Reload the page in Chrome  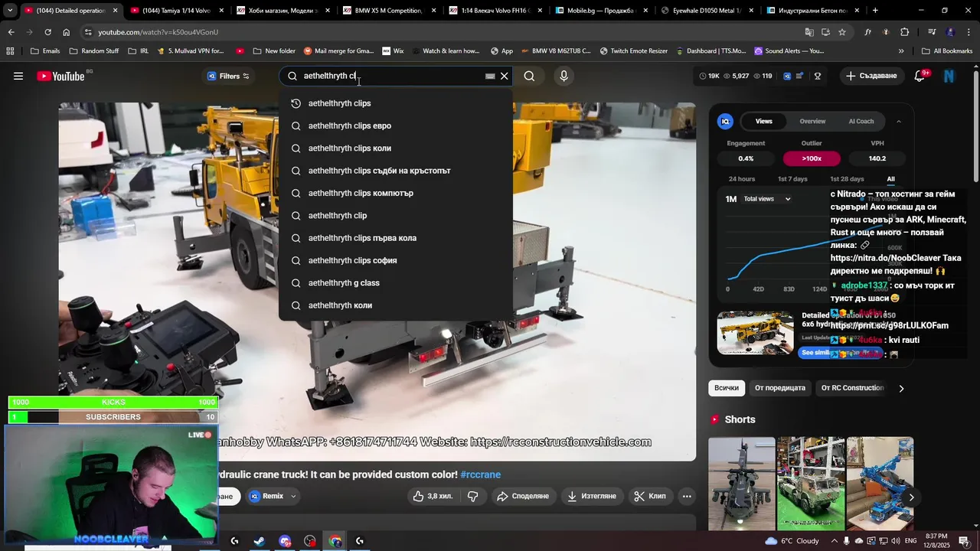(x=47, y=32)
